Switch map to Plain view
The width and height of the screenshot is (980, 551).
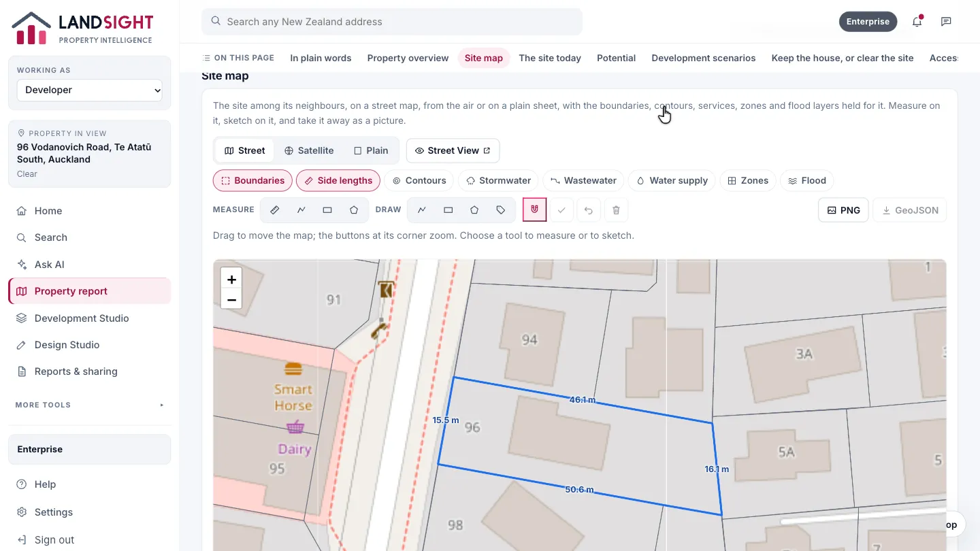tap(371, 150)
